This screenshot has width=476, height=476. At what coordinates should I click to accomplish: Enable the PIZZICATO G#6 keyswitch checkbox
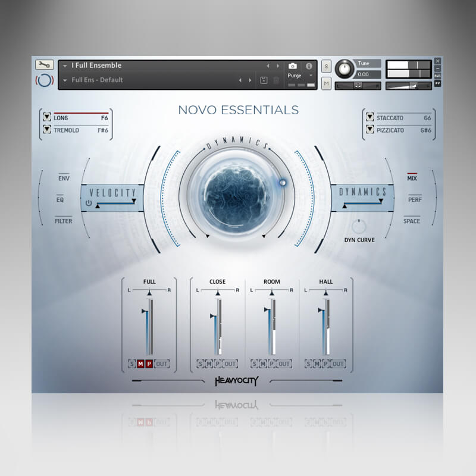(x=369, y=130)
